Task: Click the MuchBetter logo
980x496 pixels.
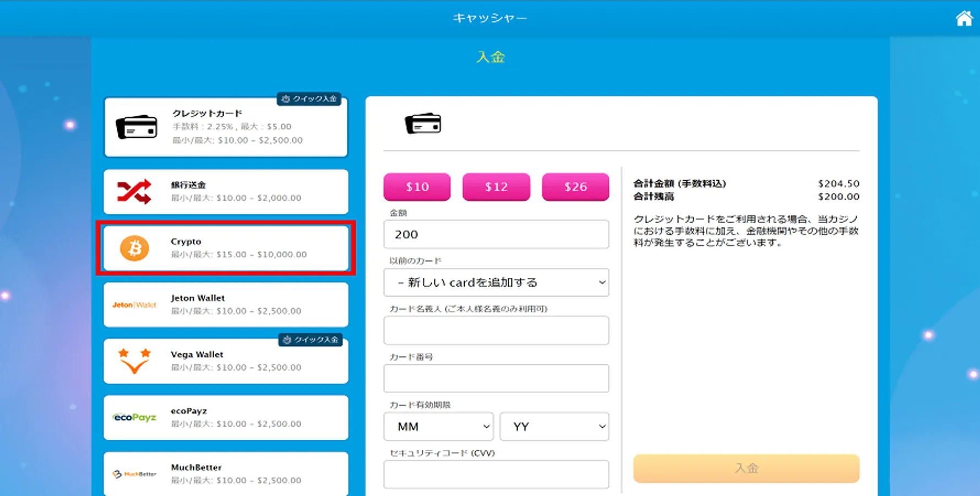Action: coord(134,474)
